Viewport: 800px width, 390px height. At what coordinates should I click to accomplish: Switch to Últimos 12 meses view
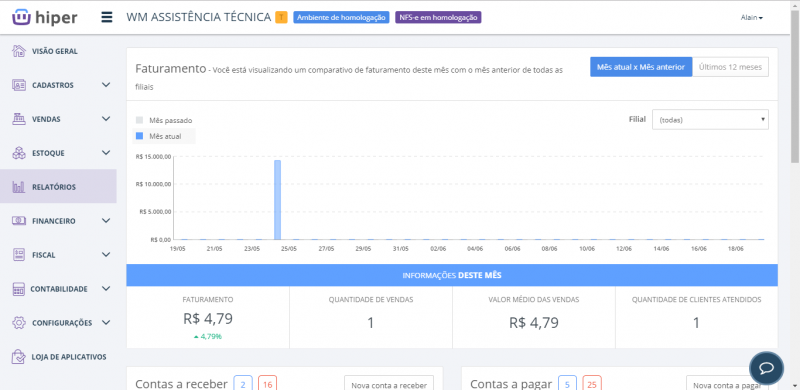coord(730,67)
